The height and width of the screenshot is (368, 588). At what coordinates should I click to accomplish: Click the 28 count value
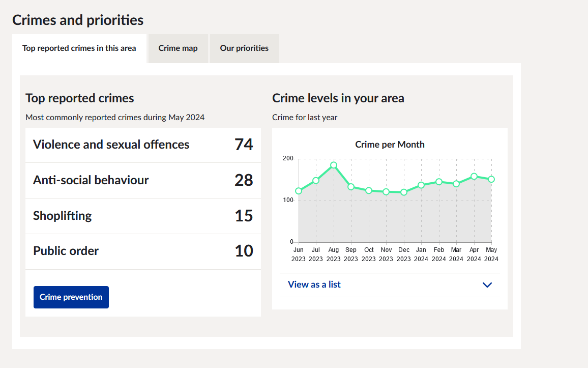pyautogui.click(x=244, y=180)
